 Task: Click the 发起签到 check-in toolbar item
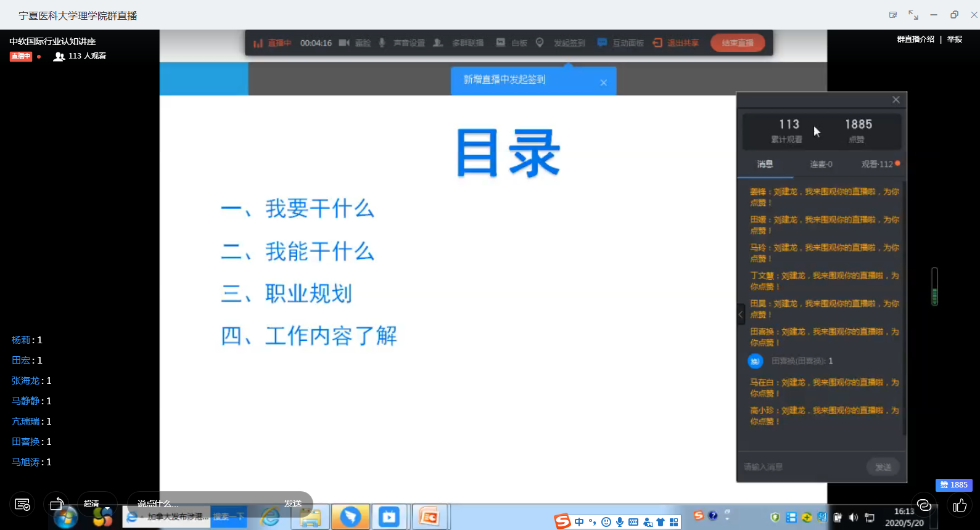561,43
